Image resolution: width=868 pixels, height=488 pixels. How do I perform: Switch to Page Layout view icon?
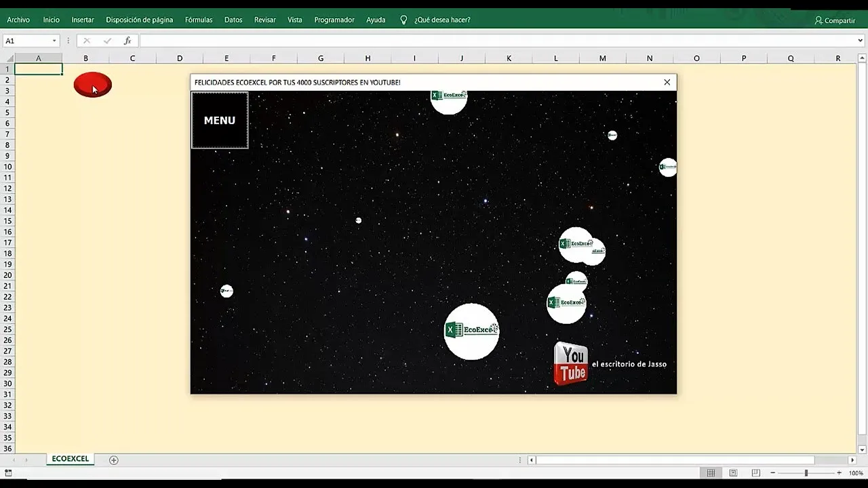pyautogui.click(x=733, y=473)
